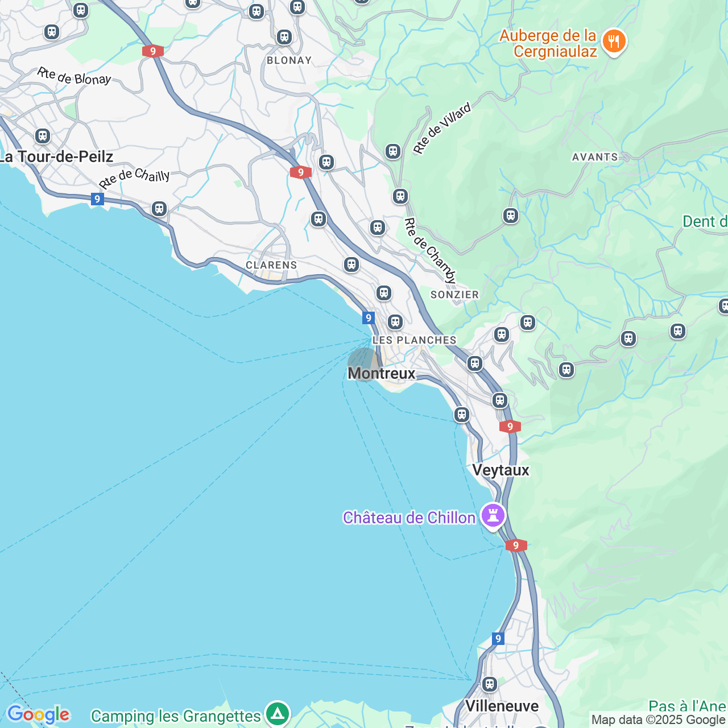728x728 pixels.
Task: Select station icon just above Les Planches label
Action: [395, 322]
